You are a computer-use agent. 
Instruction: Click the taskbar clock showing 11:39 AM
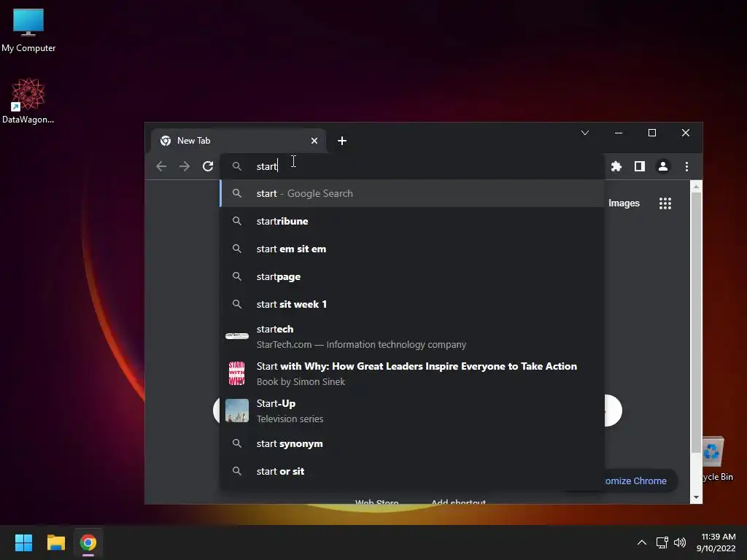[x=716, y=542]
